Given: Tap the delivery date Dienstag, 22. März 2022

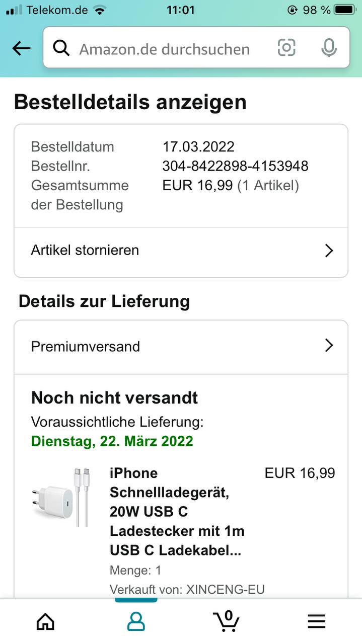Looking at the screenshot, I should [112, 441].
